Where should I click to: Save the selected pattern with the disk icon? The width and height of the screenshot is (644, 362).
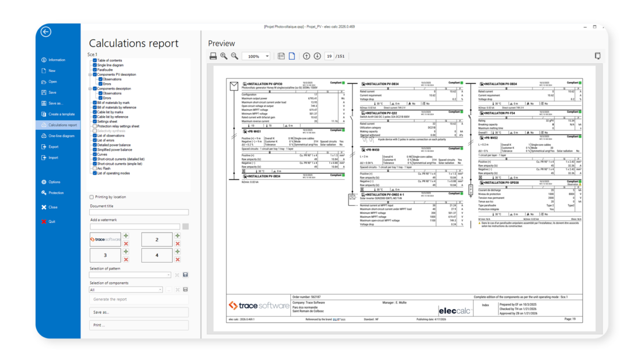[x=185, y=275]
